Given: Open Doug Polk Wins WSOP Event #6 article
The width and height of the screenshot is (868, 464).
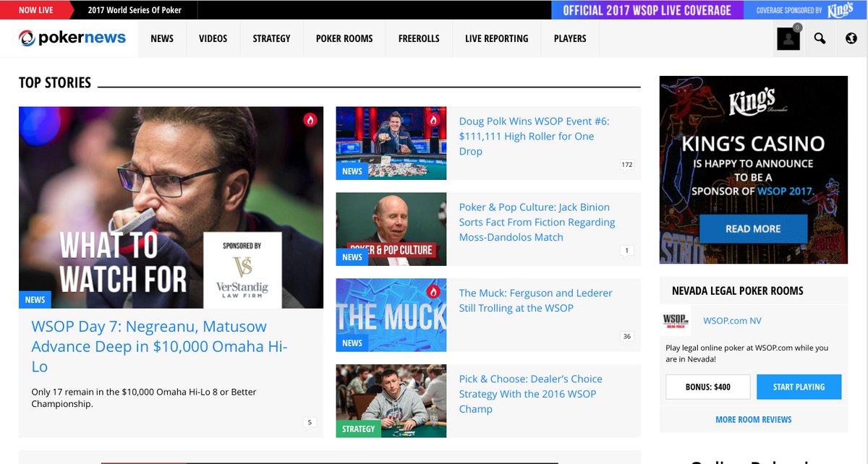Looking at the screenshot, I should pyautogui.click(x=534, y=136).
